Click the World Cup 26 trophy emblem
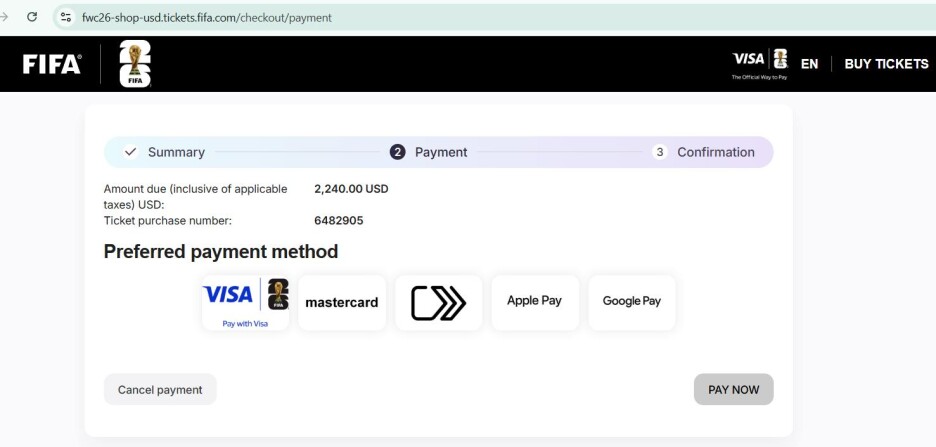This screenshot has width=936, height=447. tap(135, 64)
